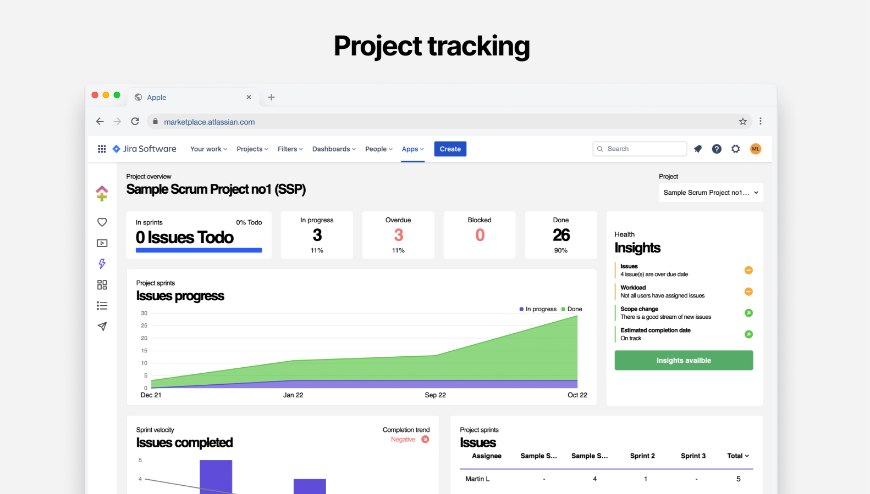Open the Total column dropdown
This screenshot has height=494, width=870.
[738, 456]
